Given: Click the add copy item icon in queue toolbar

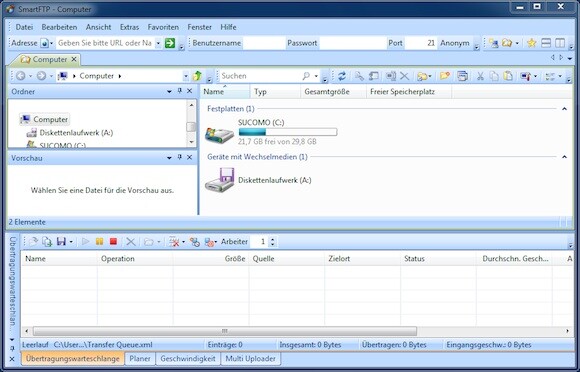Looking at the screenshot, I should coord(47,241).
